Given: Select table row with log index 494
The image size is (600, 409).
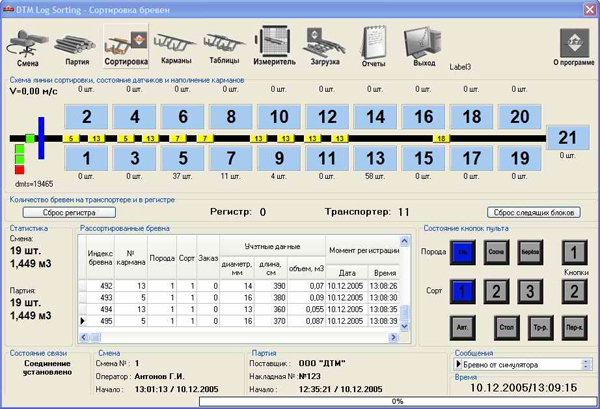Looking at the screenshot, I should pos(239,309).
